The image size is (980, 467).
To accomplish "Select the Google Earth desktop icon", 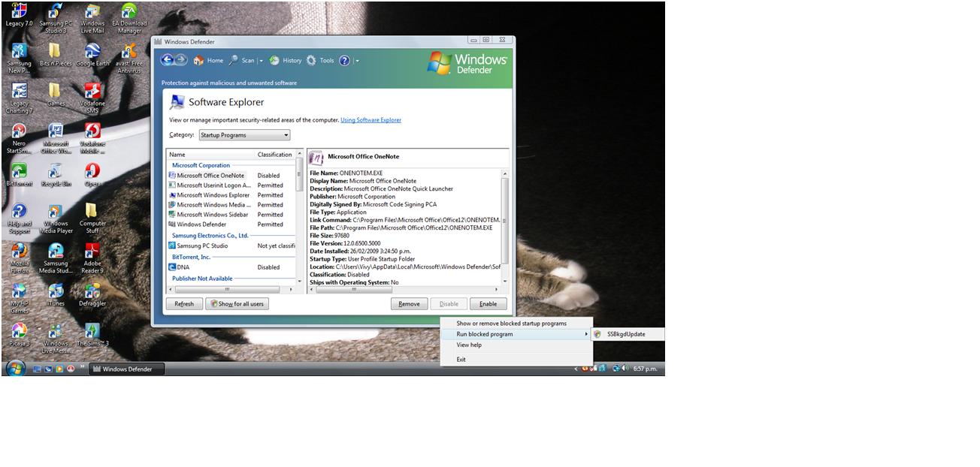I will (92, 56).
